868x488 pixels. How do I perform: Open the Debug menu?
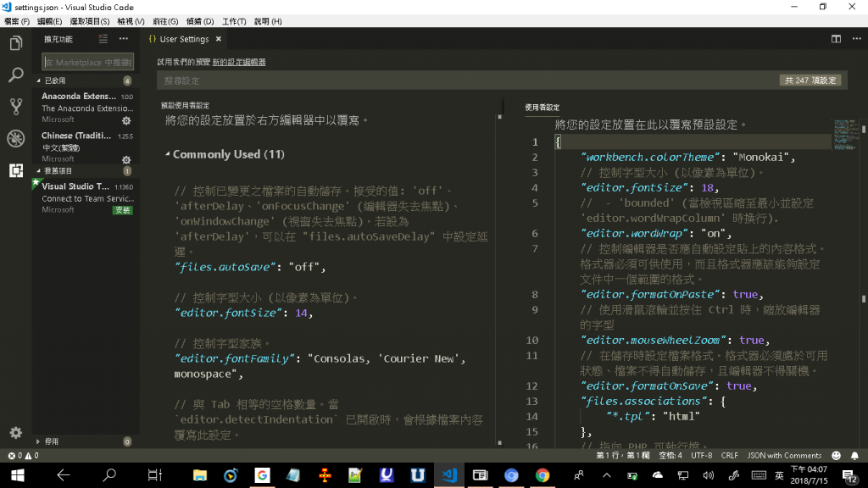pyautogui.click(x=200, y=21)
